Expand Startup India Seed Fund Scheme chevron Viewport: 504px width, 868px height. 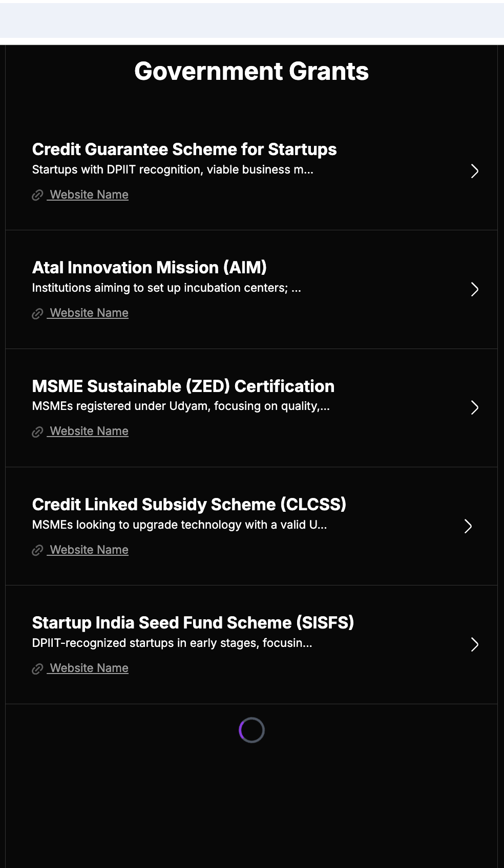click(474, 644)
